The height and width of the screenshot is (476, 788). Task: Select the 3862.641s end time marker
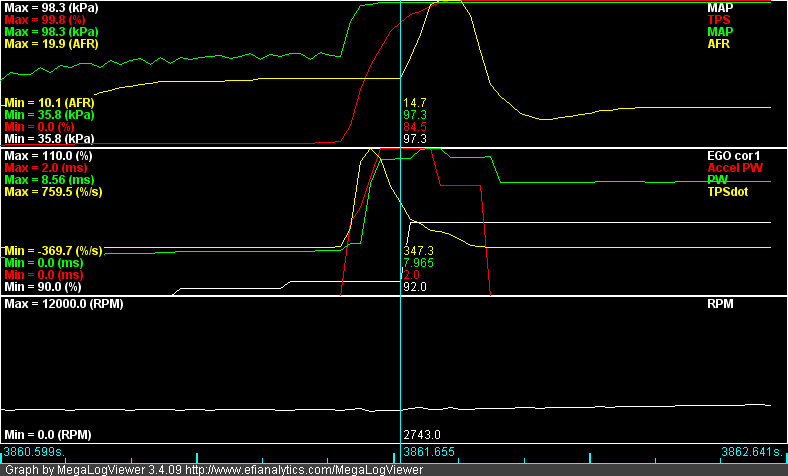coord(752,453)
